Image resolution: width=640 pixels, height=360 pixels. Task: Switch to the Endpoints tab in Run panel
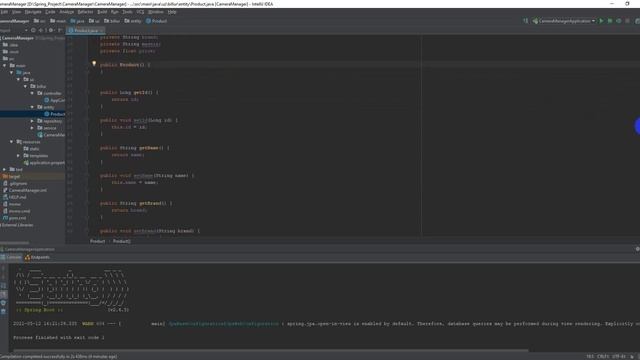click(38, 257)
